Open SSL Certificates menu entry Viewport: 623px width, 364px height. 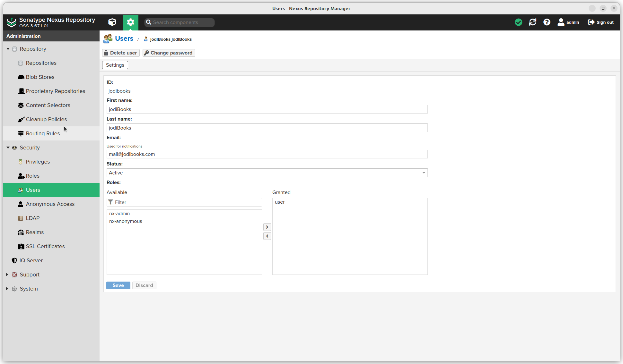tap(51, 246)
